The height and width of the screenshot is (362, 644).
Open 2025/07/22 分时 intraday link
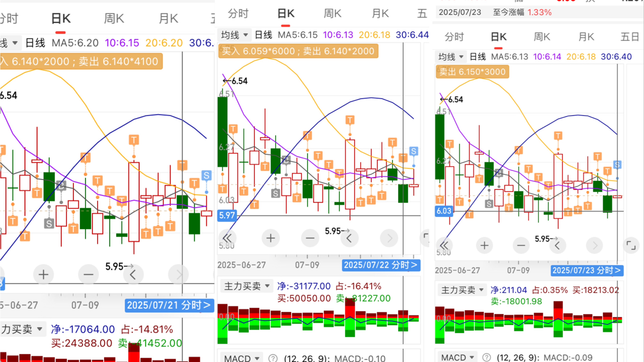[x=381, y=265]
